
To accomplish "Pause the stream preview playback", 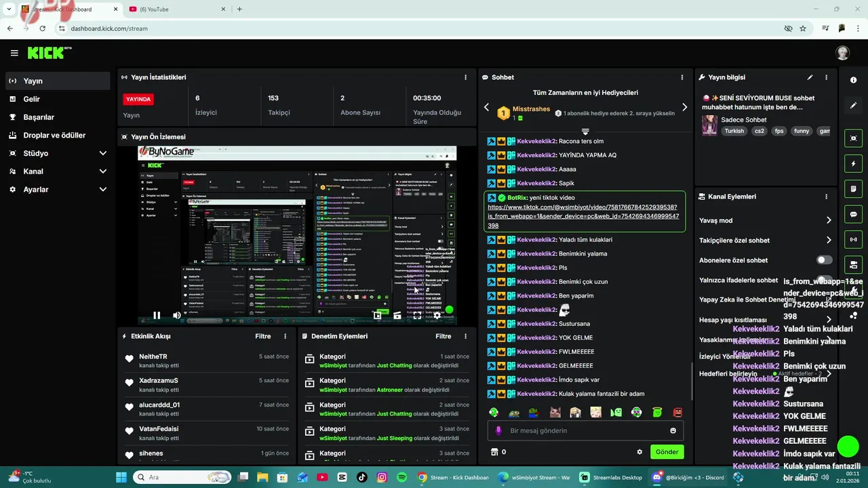I will pyautogui.click(x=157, y=315).
